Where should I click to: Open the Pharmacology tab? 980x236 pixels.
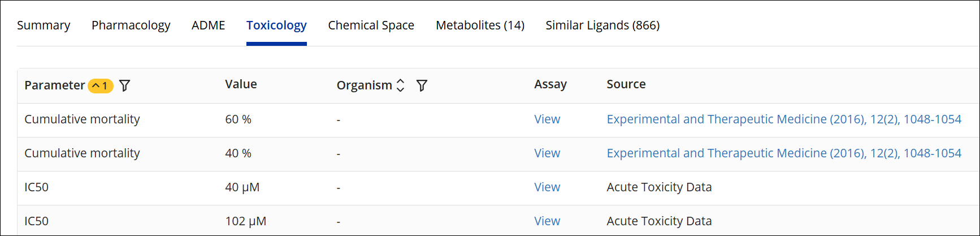[x=131, y=25]
